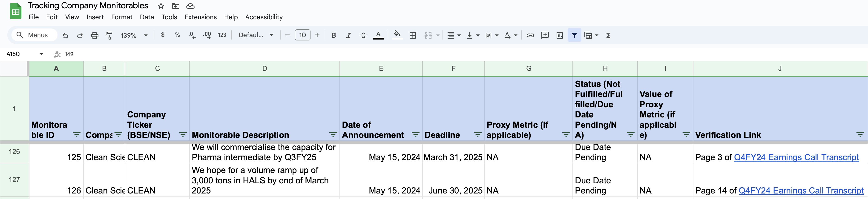The image size is (868, 199).
Task: Open the font family dropdown
Action: coord(256,35)
